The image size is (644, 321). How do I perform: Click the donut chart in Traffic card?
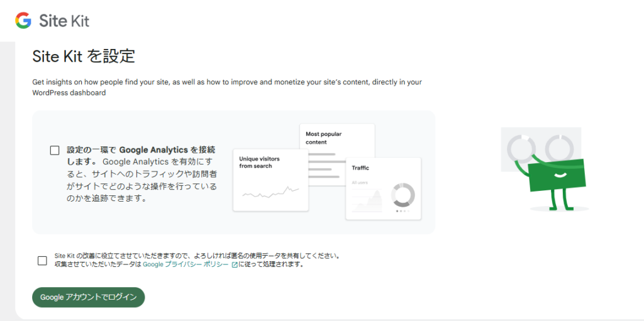point(402,195)
